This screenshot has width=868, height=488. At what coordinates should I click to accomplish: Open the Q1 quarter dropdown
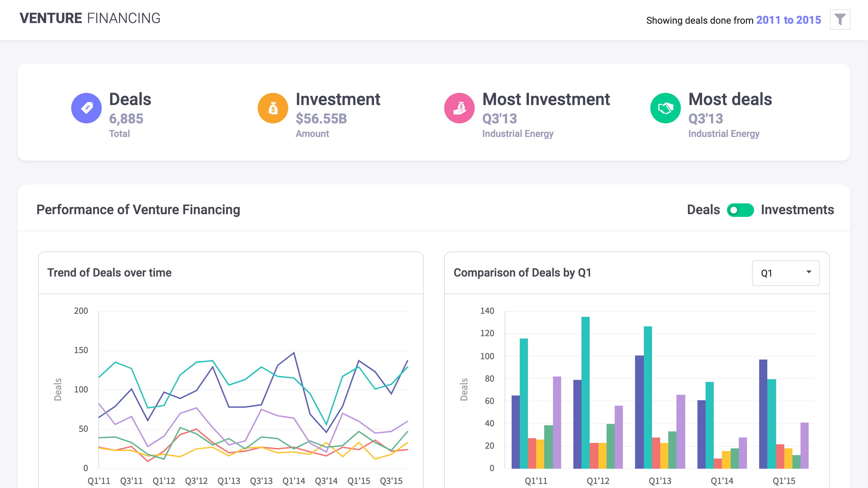[x=785, y=273]
